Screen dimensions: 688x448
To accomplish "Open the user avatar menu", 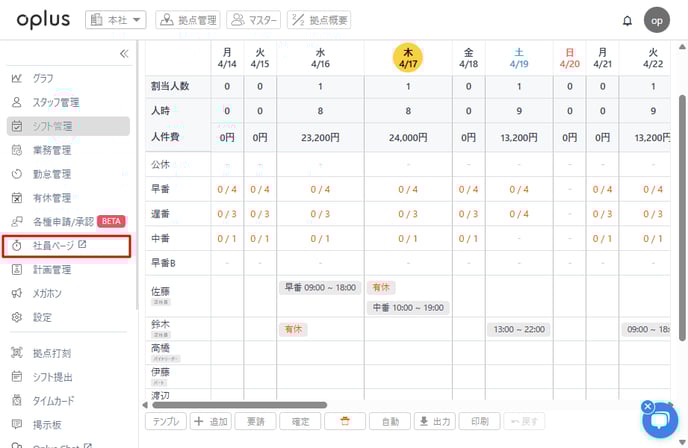I will click(657, 19).
